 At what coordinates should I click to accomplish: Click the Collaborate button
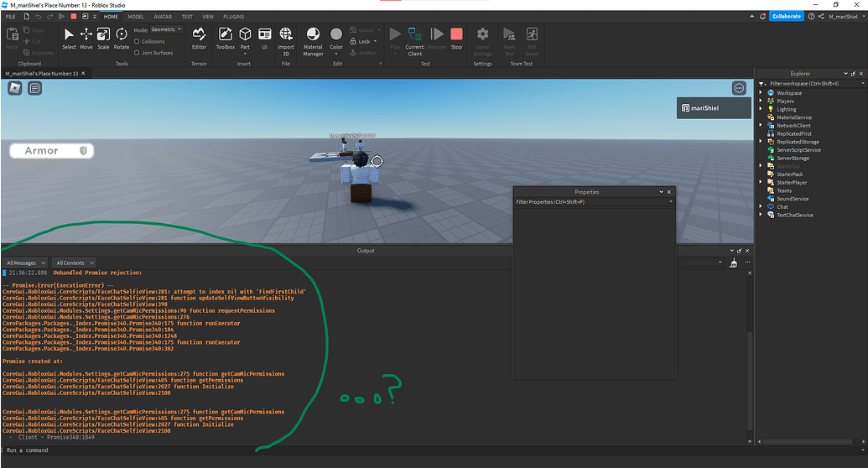786,16
